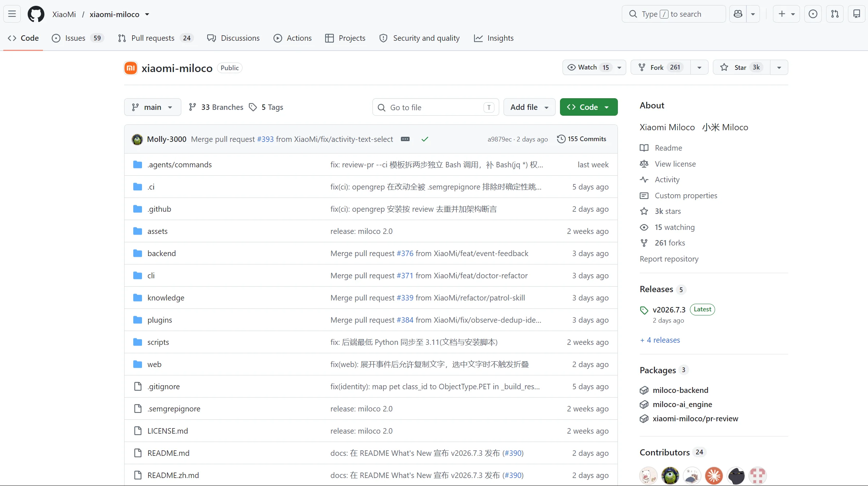Open Copilot chat icon in header
Image resolution: width=868 pixels, height=486 pixels.
coord(738,14)
